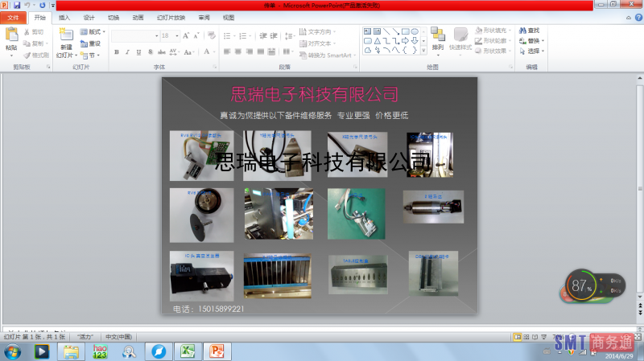Viewport: 644px width, 361px height.
Task: Click the File (文件) button
Action: (x=14, y=17)
